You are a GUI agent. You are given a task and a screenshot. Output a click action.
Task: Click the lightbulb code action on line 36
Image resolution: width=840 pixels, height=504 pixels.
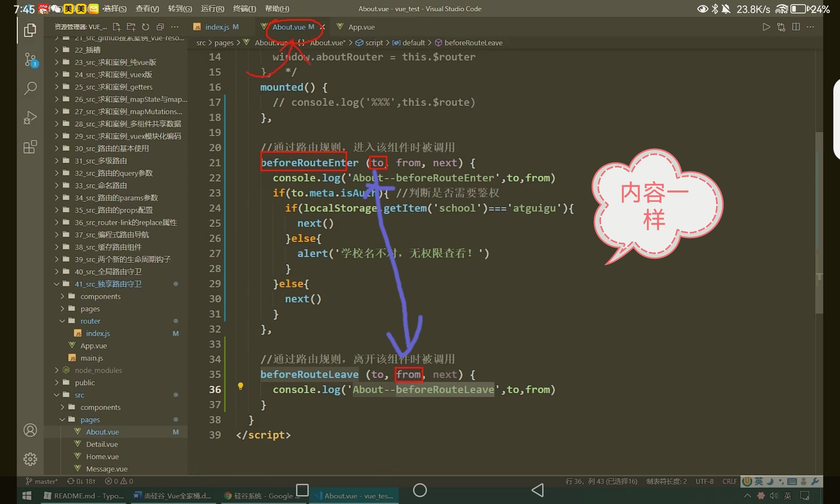tap(240, 386)
